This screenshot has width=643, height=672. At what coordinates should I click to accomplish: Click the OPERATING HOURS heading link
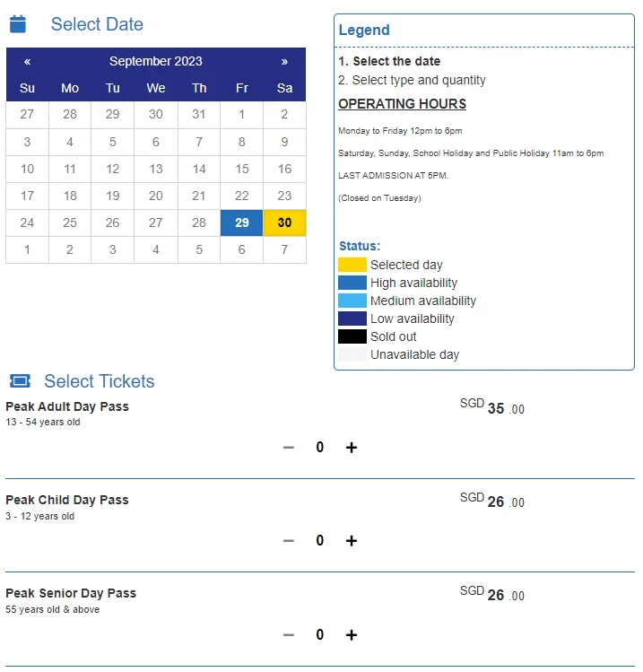[x=403, y=104]
